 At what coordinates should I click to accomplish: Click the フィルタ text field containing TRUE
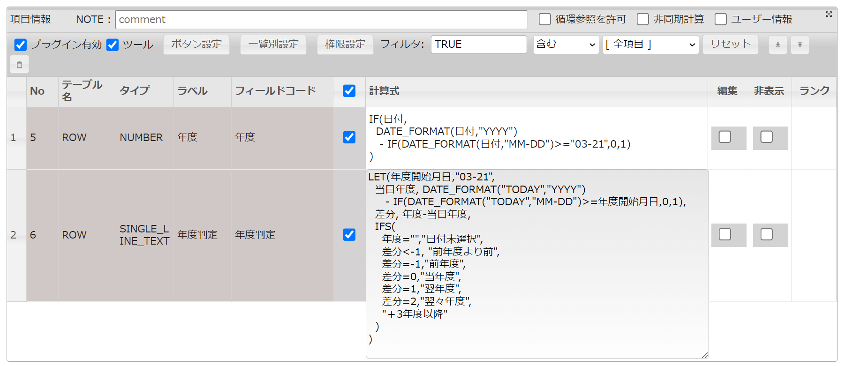[x=479, y=45]
